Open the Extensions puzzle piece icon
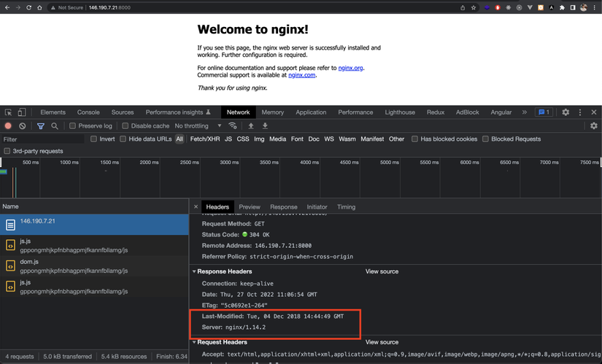 coord(562,8)
